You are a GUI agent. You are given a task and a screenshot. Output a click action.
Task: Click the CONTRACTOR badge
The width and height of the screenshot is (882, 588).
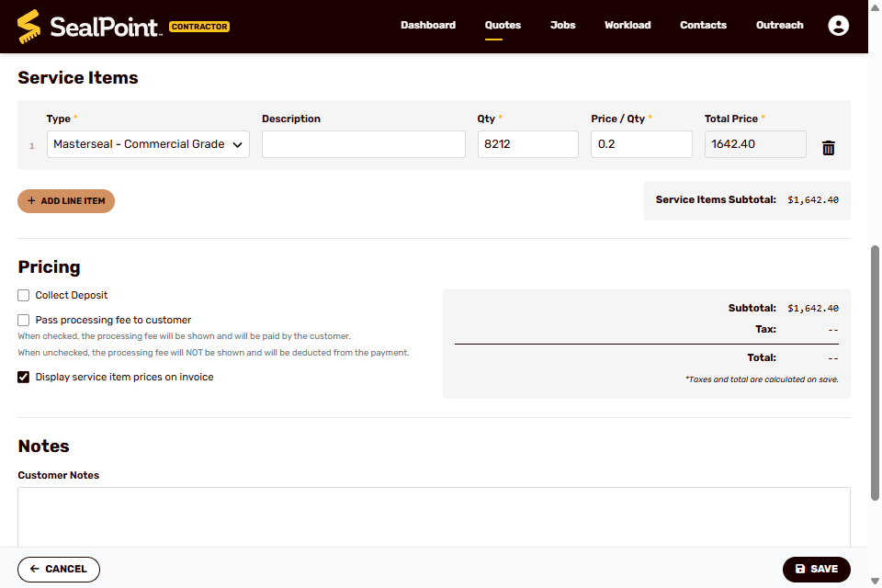coord(199,27)
